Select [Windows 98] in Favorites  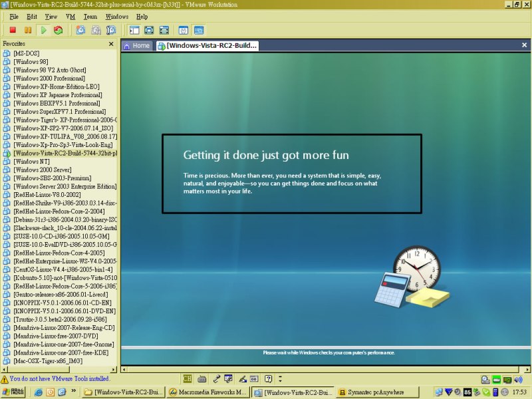31,61
